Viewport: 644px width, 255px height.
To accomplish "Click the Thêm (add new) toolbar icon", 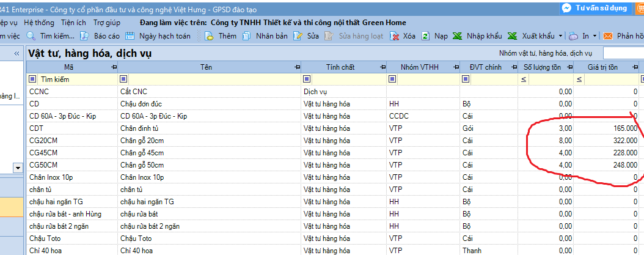I will 208,36.
